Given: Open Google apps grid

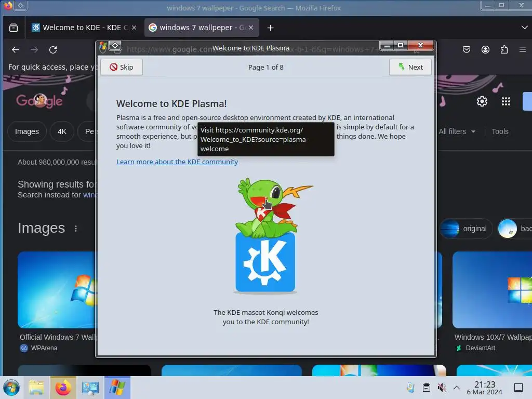Looking at the screenshot, I should click(506, 101).
